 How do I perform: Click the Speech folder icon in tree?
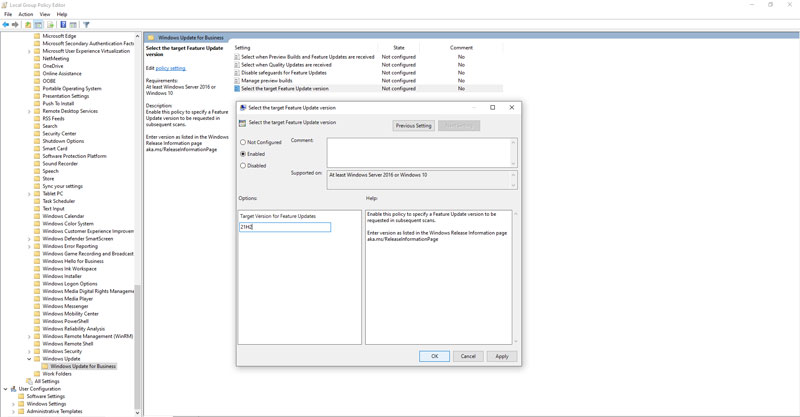click(x=37, y=171)
